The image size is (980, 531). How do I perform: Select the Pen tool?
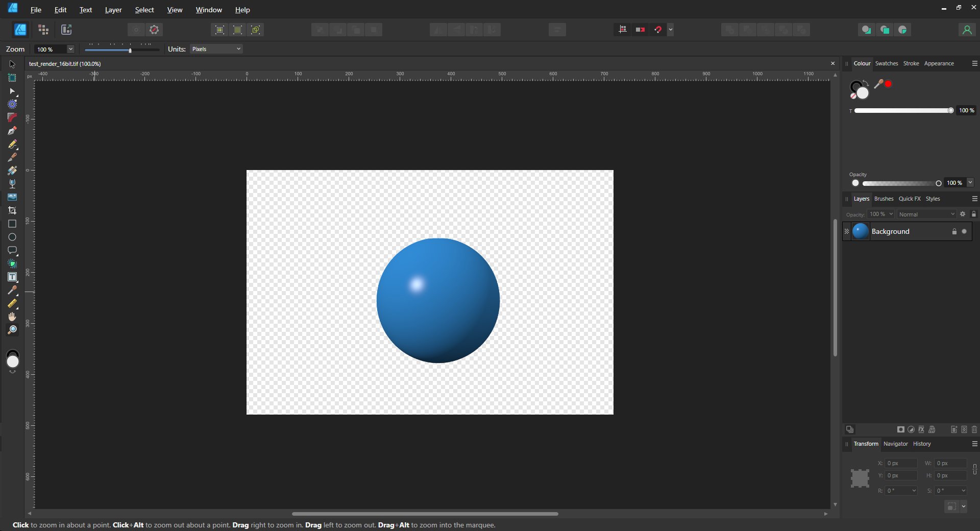point(12,131)
